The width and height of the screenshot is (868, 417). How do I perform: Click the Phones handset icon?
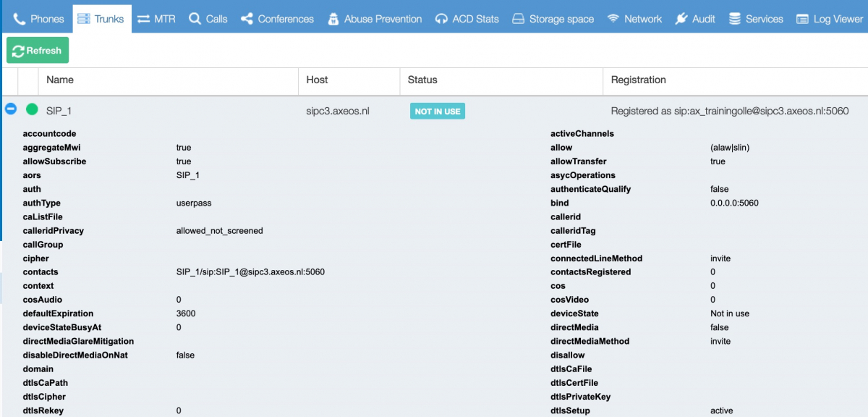(x=20, y=19)
